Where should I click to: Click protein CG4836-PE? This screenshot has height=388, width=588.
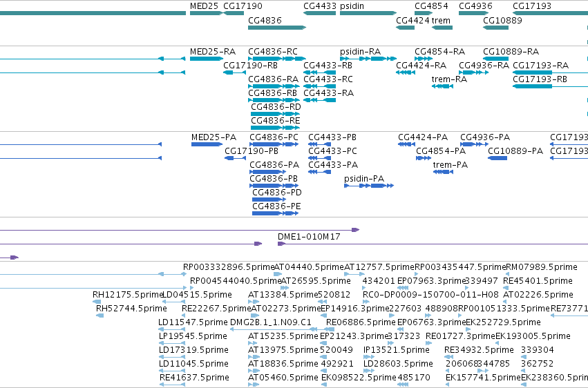tap(276, 206)
